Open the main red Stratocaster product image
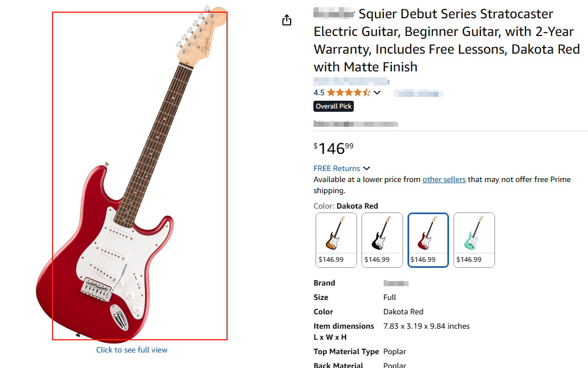588x368 pixels. coord(140,175)
